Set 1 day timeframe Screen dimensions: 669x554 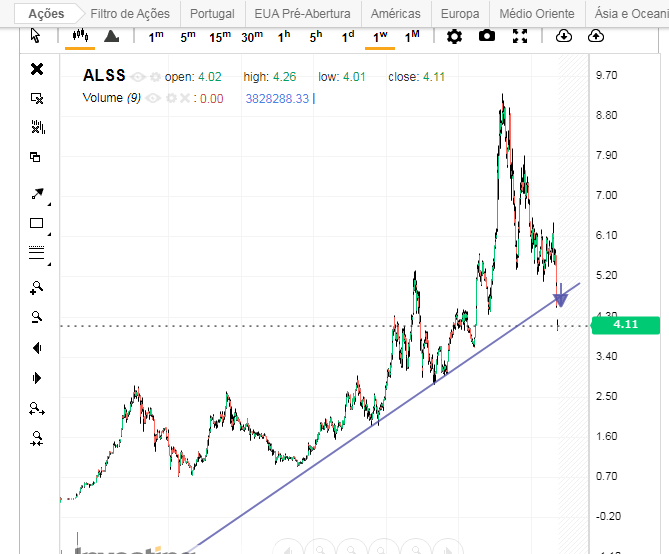tap(348, 37)
